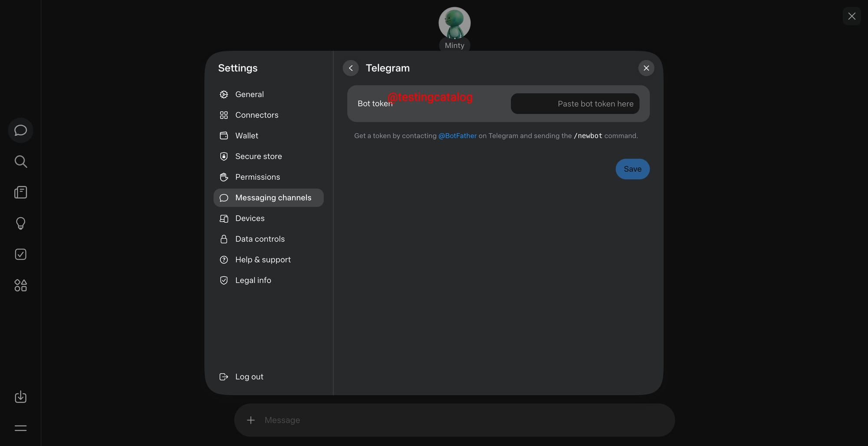This screenshot has width=868, height=446.
Task: Open the checkbox tasks icon in the sidebar
Action: 20,254
